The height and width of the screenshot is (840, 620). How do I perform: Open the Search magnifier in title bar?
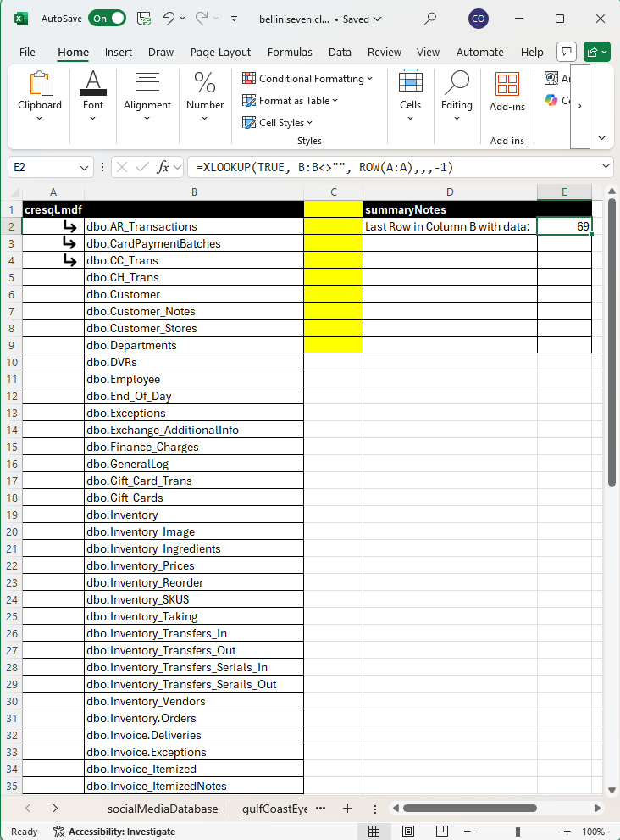tap(431, 18)
